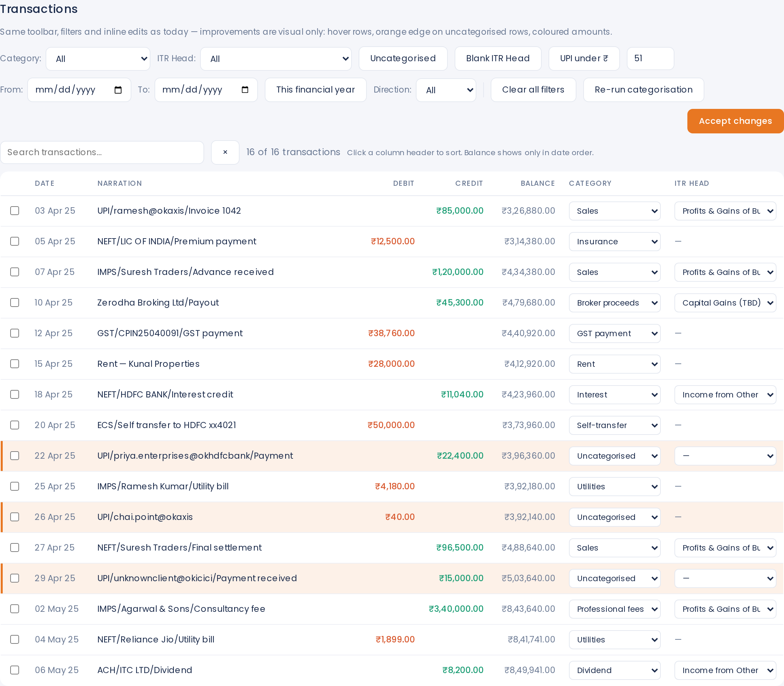Open the ITR Head filter dropdown
Image resolution: width=784 pixels, height=686 pixels.
click(276, 59)
